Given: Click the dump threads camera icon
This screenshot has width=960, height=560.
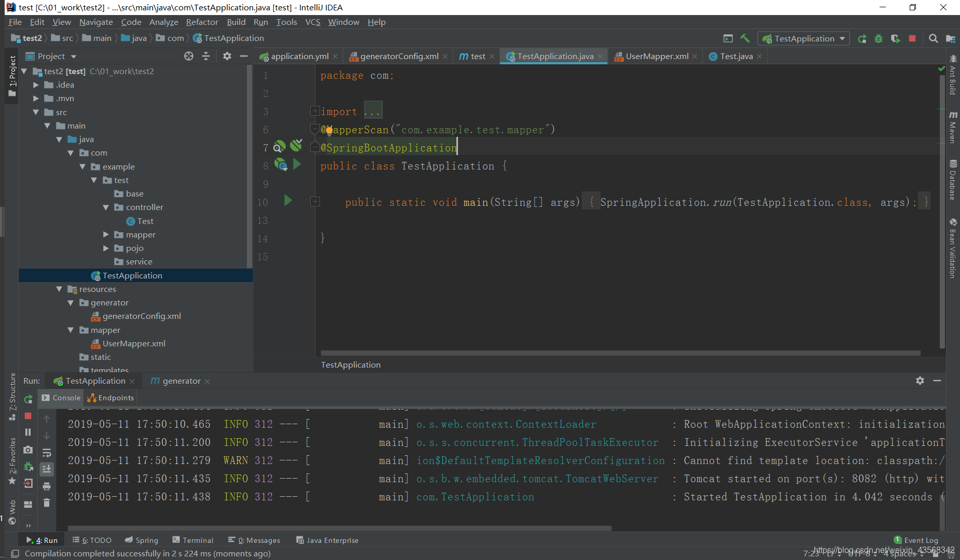Looking at the screenshot, I should (28, 450).
